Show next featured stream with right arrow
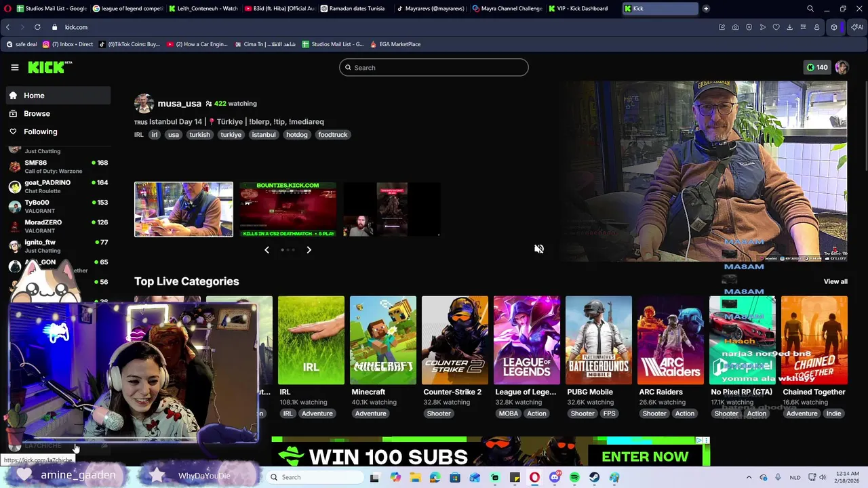This screenshot has height=488, width=868. coord(309,249)
